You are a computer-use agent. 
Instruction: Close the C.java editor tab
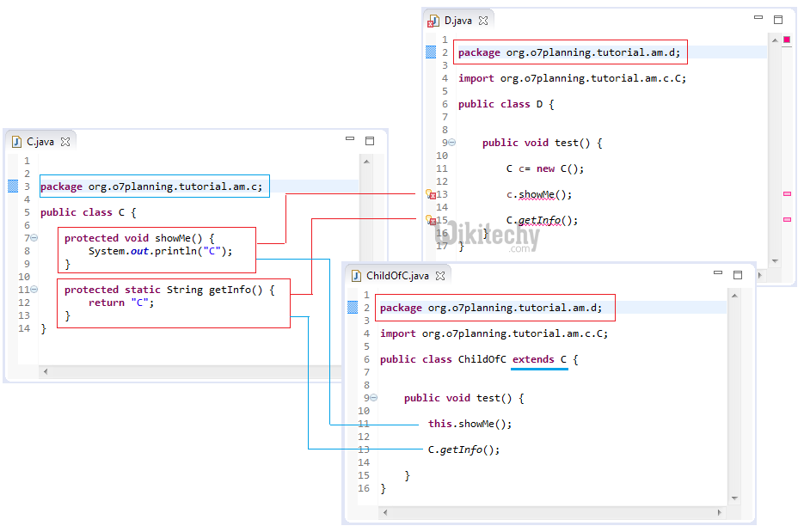(64, 142)
